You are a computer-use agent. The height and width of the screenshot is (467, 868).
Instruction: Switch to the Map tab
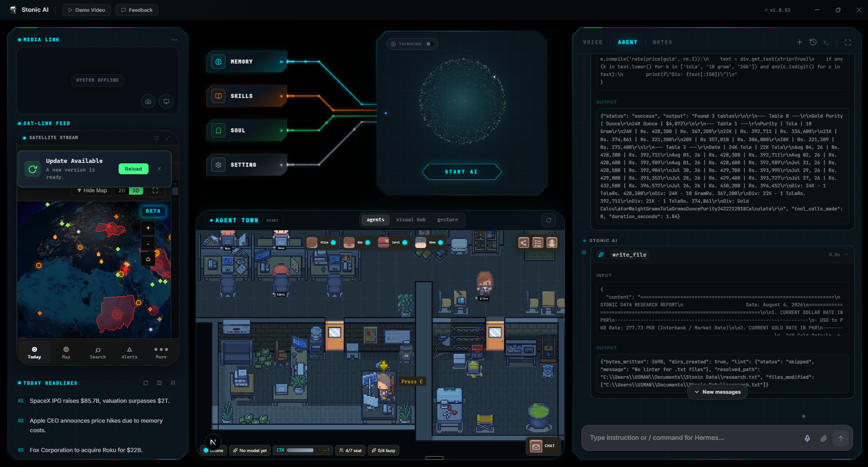[66, 353]
